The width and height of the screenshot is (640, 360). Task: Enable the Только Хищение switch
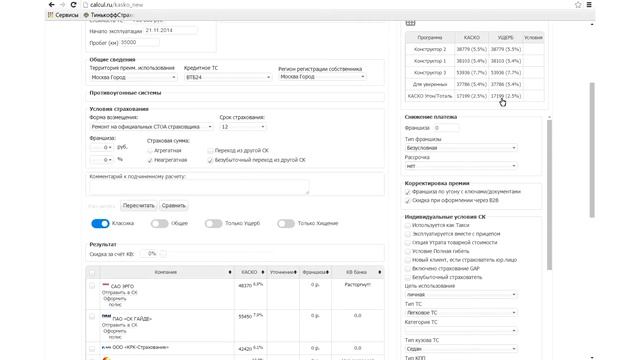point(286,223)
